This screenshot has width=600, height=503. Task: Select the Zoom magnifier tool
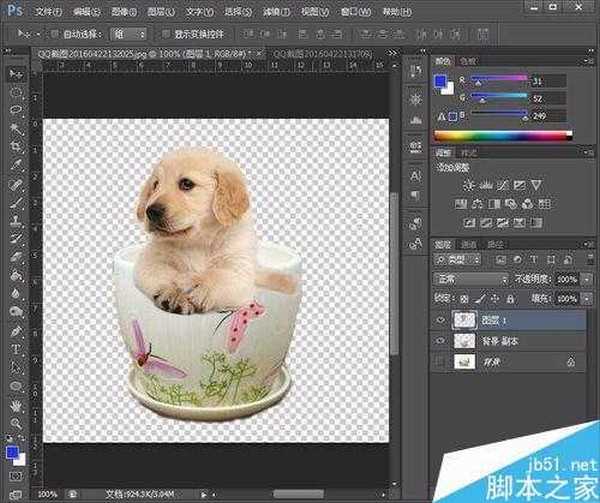[x=16, y=423]
